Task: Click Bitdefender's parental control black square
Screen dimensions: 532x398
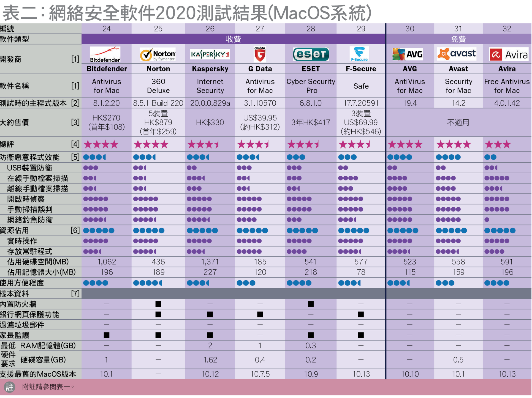Action: 106,335
